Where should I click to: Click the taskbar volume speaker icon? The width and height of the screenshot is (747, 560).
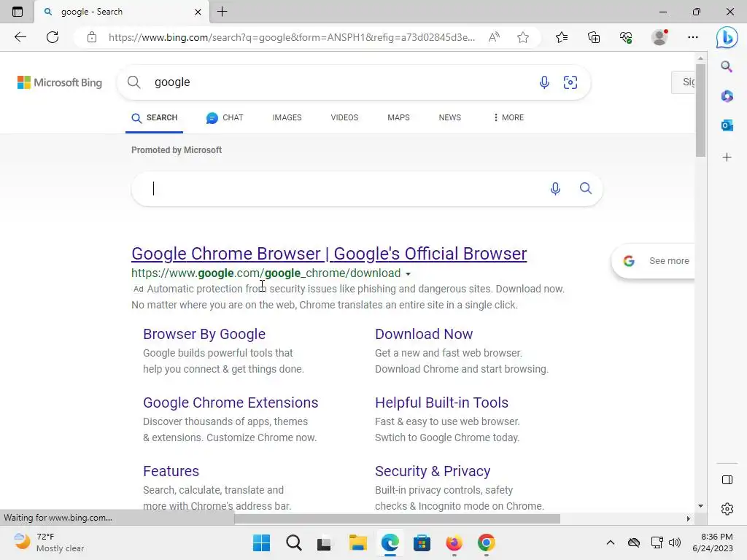tap(675, 542)
